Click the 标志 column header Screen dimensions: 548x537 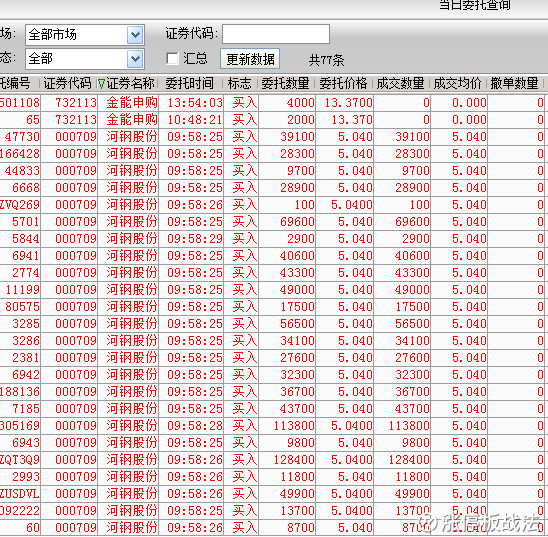coord(239,84)
